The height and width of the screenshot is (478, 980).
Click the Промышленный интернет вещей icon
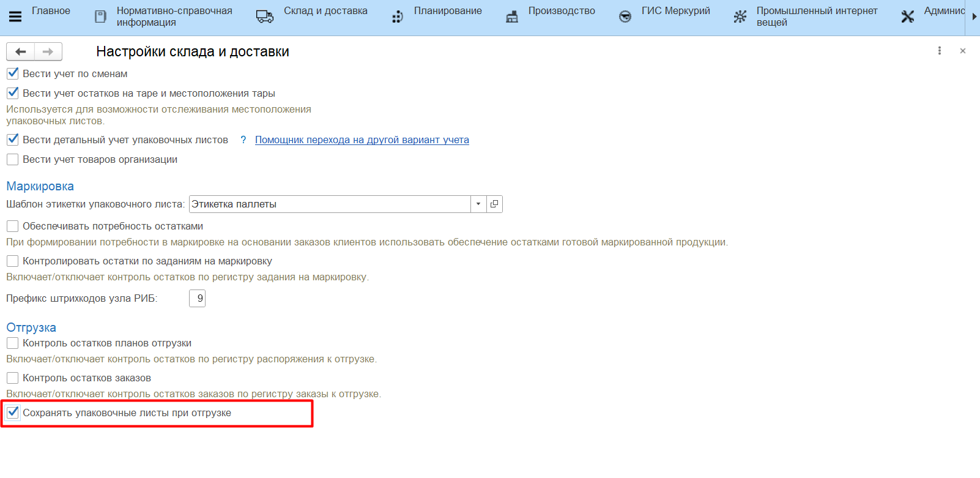pyautogui.click(x=740, y=17)
